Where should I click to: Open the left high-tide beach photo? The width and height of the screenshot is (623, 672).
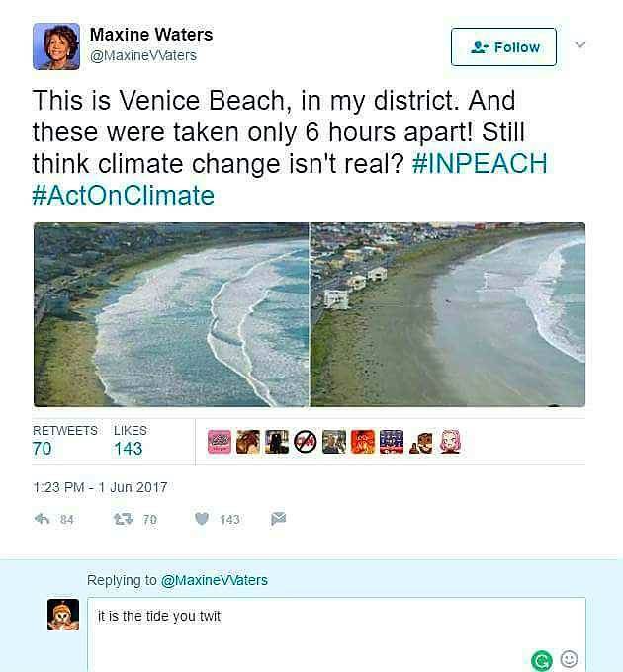[171, 314]
